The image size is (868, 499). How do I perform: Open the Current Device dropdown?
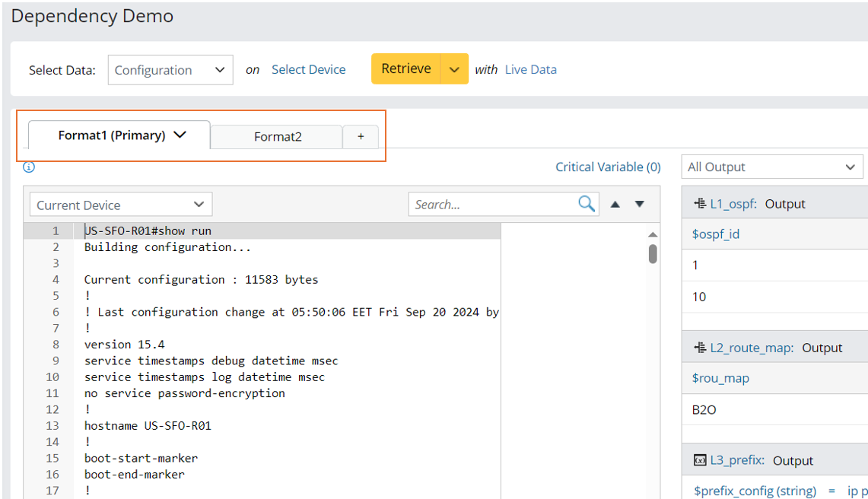coord(121,205)
